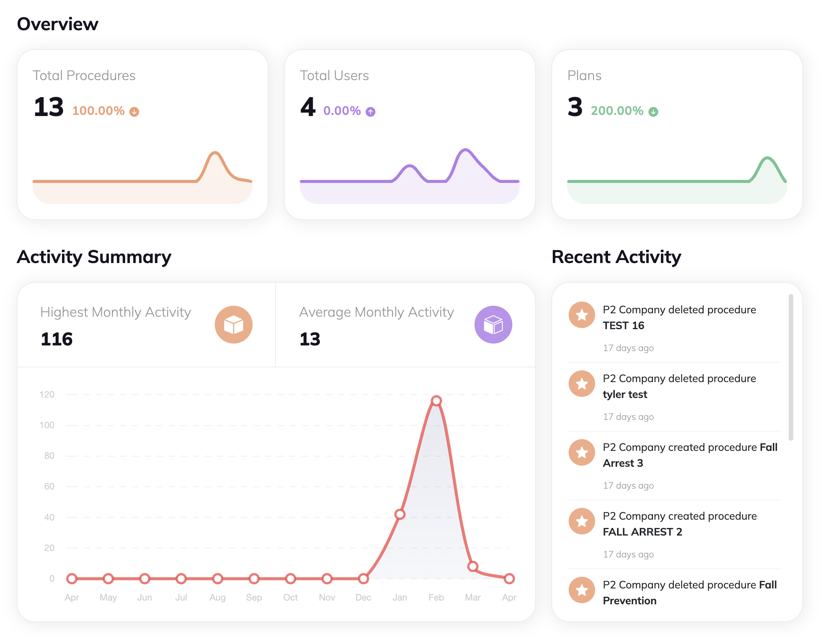Click the Jan label on the chart axis
825x644 pixels.
(400, 598)
